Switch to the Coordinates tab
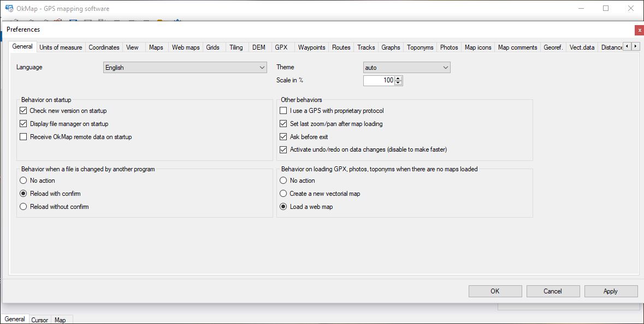 pyautogui.click(x=104, y=47)
